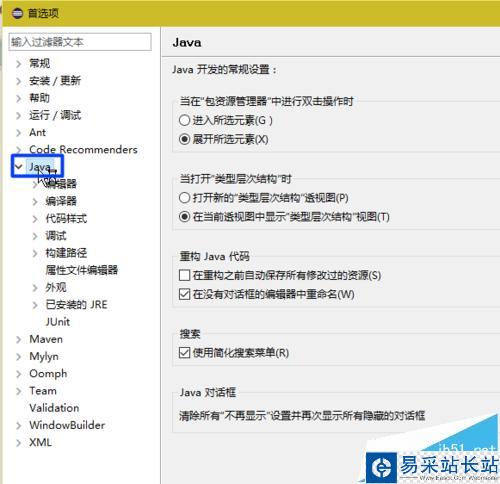Expand the XML node arrow

[x=19, y=443]
